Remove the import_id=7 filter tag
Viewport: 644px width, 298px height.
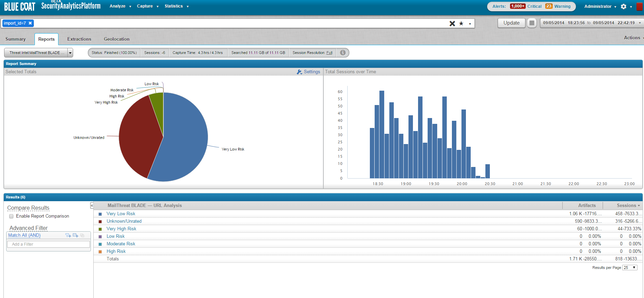pyautogui.click(x=30, y=23)
